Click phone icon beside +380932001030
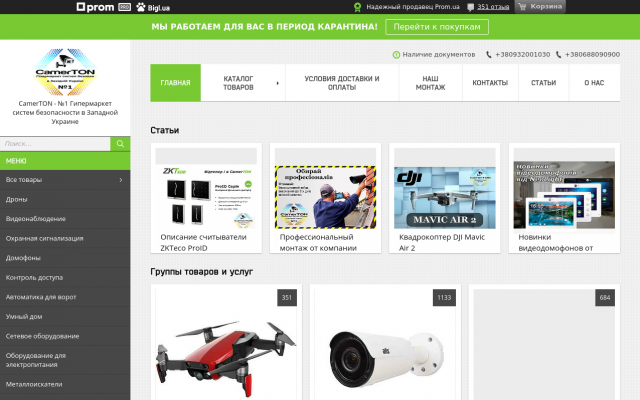 489,55
